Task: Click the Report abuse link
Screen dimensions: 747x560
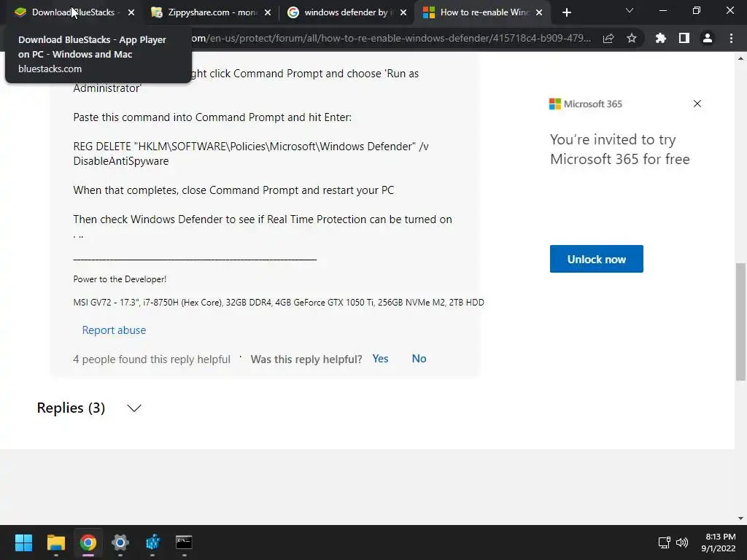Action: [114, 330]
